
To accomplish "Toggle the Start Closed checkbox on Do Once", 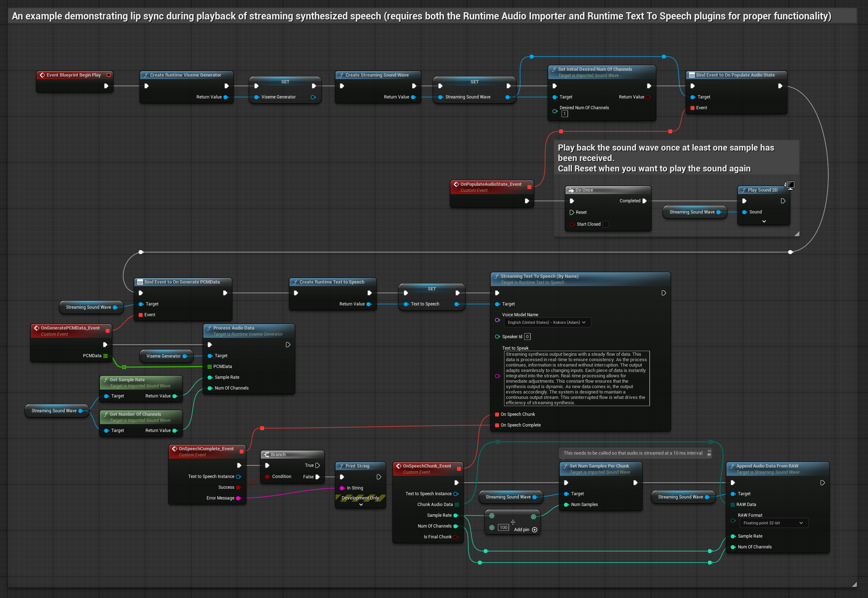I will point(606,224).
